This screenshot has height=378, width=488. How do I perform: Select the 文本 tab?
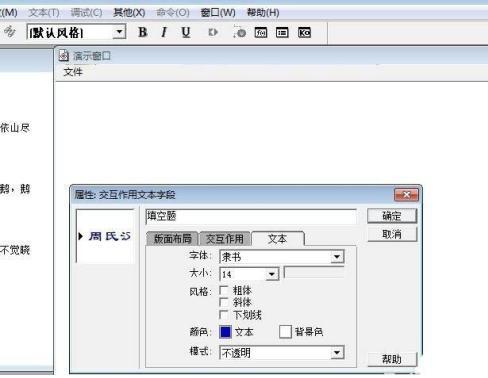pyautogui.click(x=277, y=239)
